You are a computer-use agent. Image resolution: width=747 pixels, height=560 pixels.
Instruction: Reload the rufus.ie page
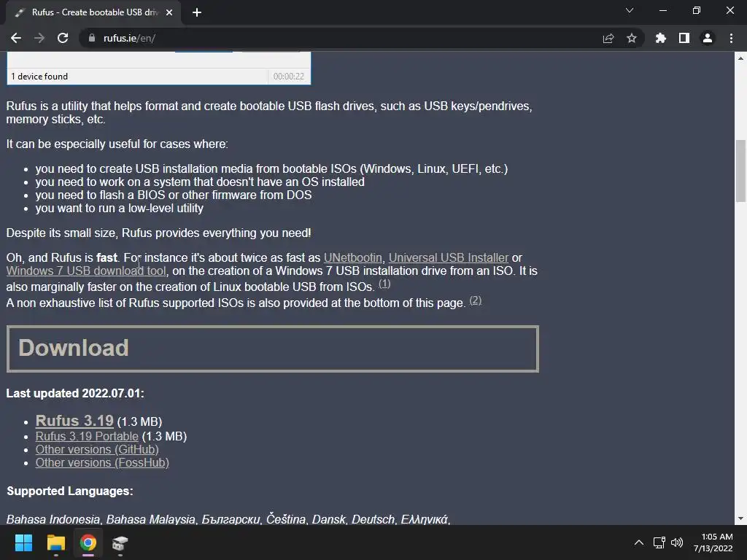pos(63,38)
